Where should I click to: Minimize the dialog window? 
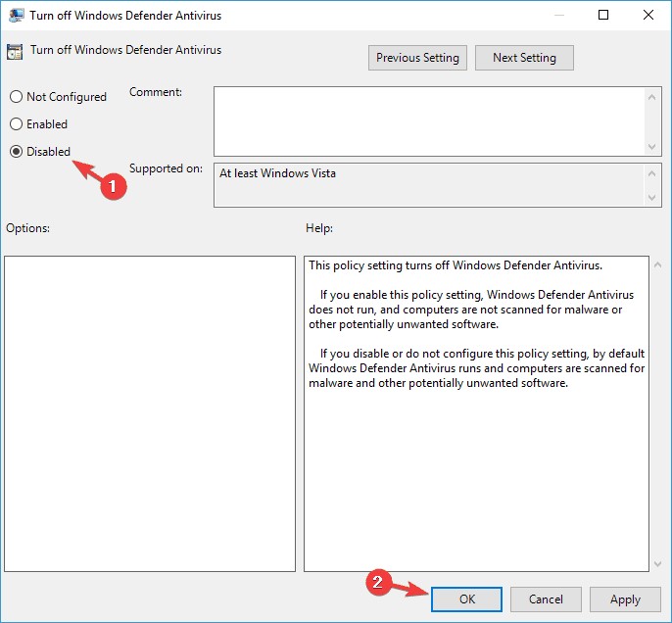point(558,15)
